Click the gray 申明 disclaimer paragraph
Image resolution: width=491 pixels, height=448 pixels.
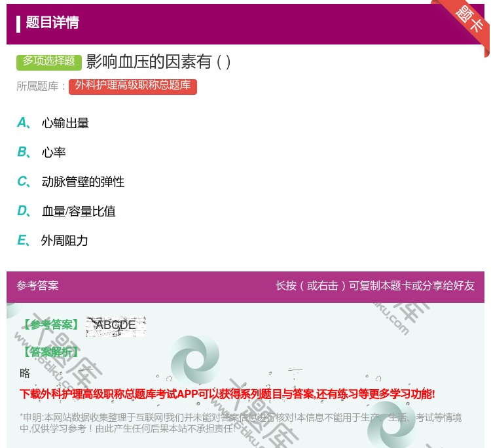click(240, 423)
